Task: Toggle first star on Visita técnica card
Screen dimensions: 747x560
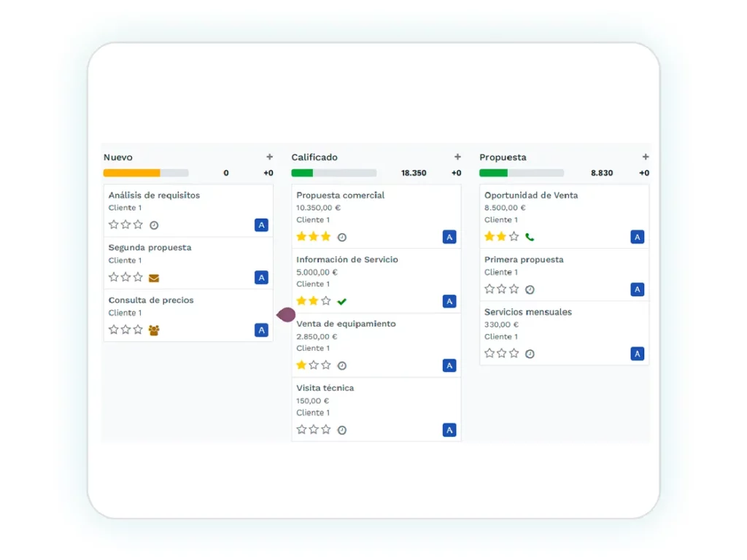Action: coord(301,429)
